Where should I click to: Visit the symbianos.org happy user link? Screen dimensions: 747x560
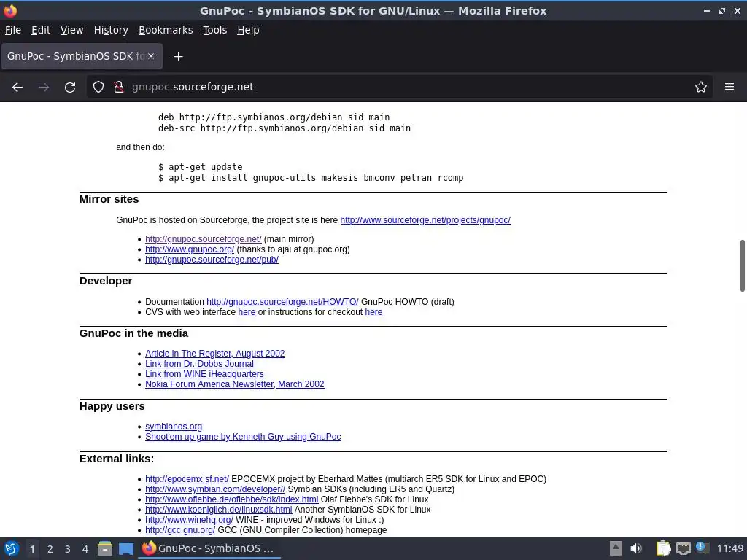174,427
